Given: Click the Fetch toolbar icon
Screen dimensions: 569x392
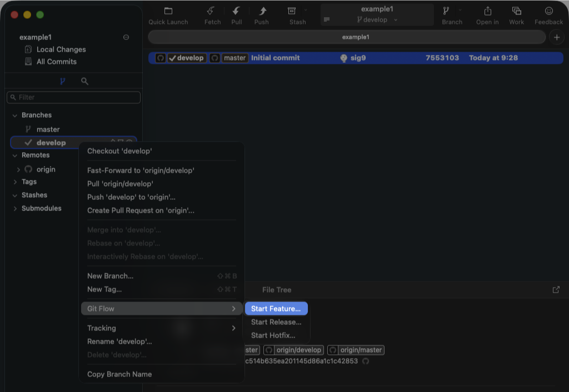Looking at the screenshot, I should 212,11.
